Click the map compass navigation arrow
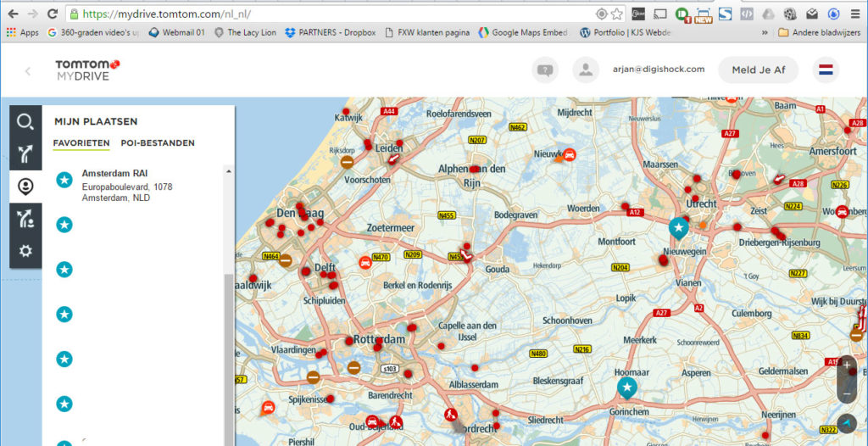The height and width of the screenshot is (446, 868). tap(847, 425)
